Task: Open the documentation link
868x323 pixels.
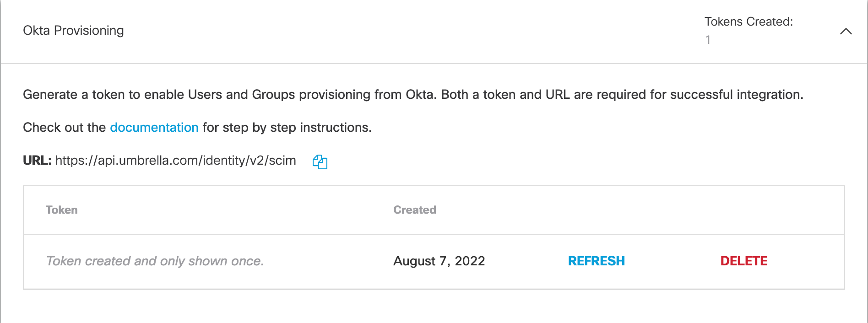Action: pyautogui.click(x=154, y=127)
